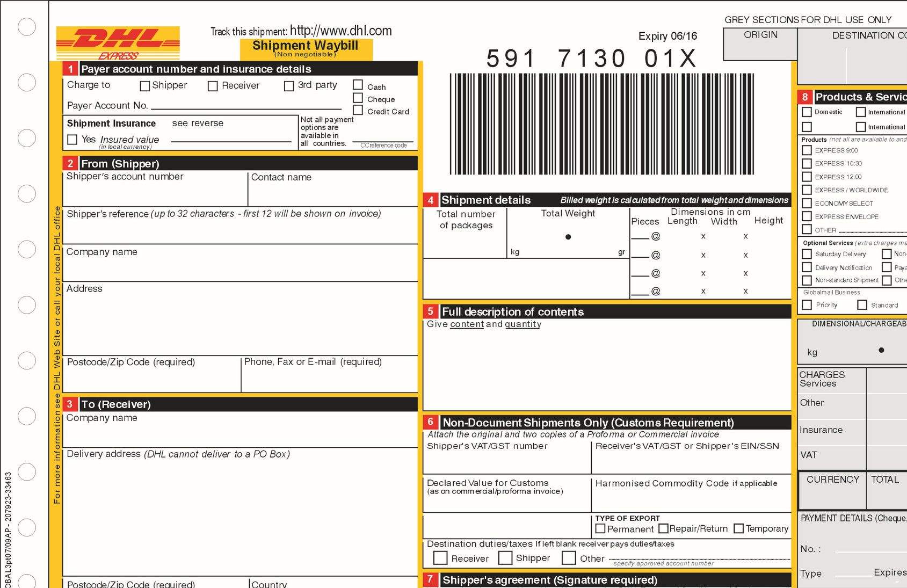Tick the Domestic product checkbox
Image resolution: width=907 pixels, height=588 pixels.
807,112
